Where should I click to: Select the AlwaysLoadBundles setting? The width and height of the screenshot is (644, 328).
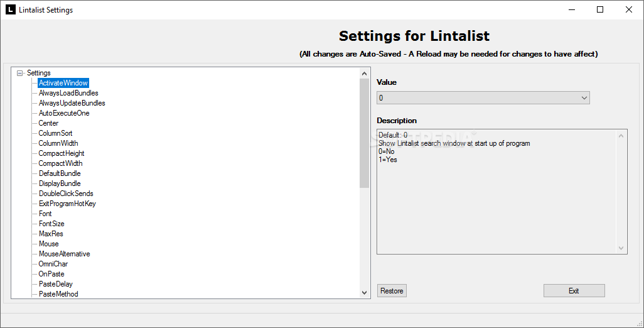coord(68,93)
